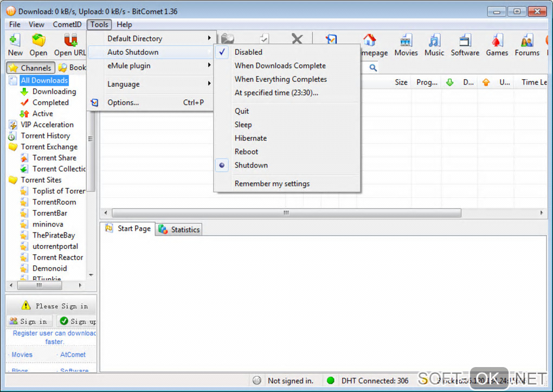Click the upload speed orange arrow column
553x392 pixels.
(486, 82)
